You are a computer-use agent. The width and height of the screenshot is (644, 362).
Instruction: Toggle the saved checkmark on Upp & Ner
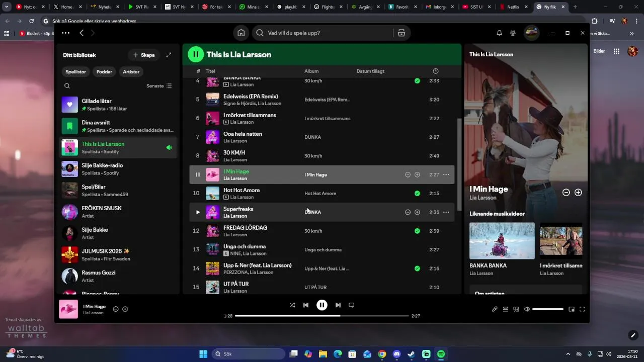pyautogui.click(x=417, y=268)
